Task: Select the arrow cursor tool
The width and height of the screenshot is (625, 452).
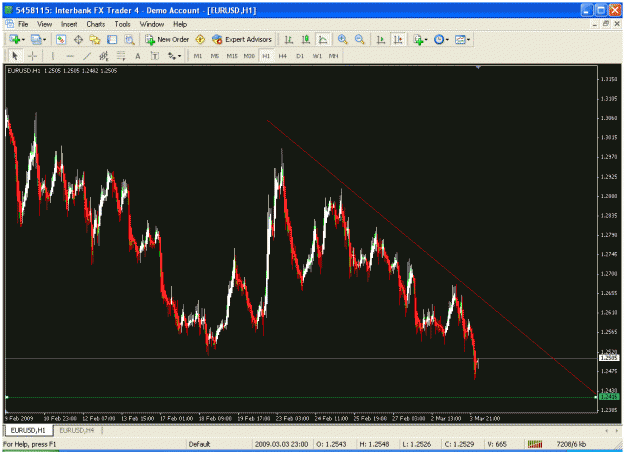Action: (15, 56)
